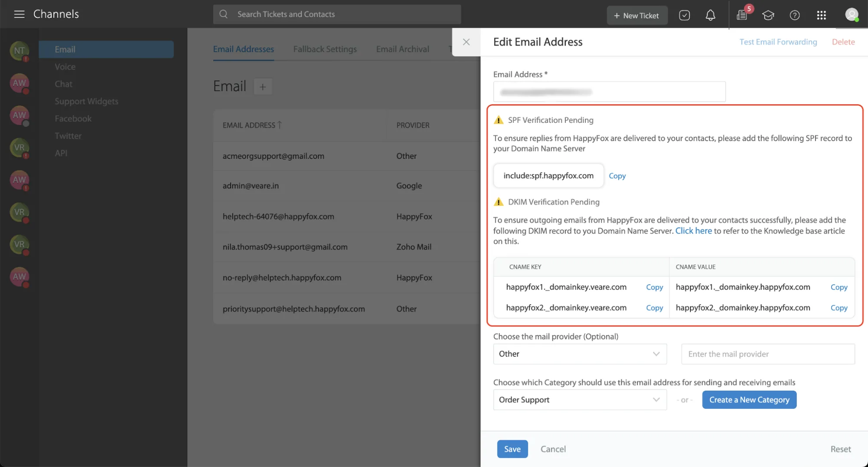
Task: Expand the Order Support category dropdown
Action: point(580,400)
